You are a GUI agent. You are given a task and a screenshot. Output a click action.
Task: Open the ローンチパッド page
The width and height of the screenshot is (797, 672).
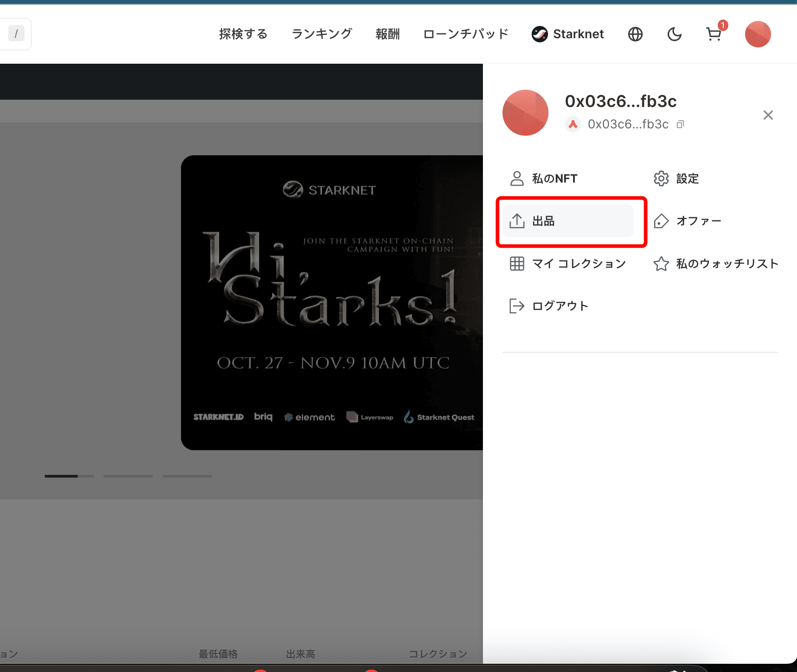pyautogui.click(x=466, y=34)
